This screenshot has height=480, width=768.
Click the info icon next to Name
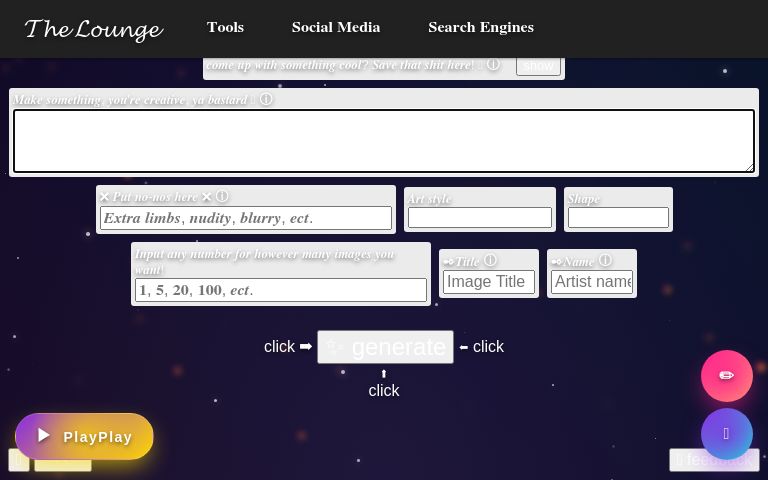(x=605, y=261)
